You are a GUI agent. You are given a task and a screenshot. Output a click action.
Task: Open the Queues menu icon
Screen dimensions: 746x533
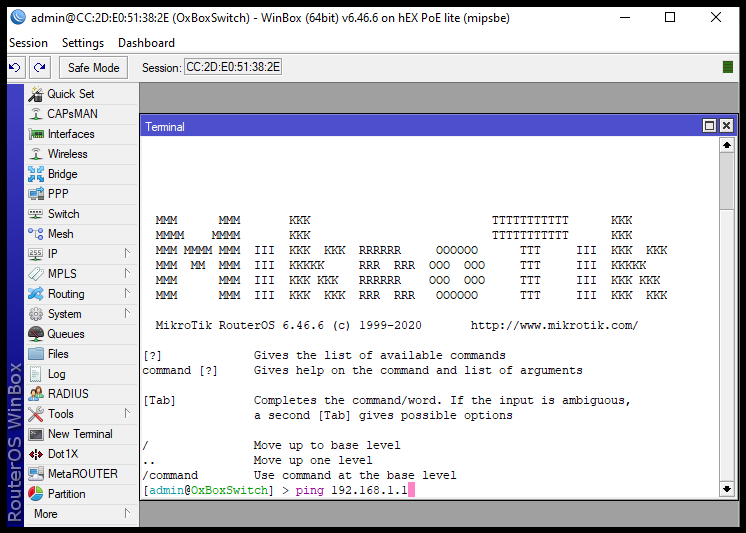tap(36, 334)
